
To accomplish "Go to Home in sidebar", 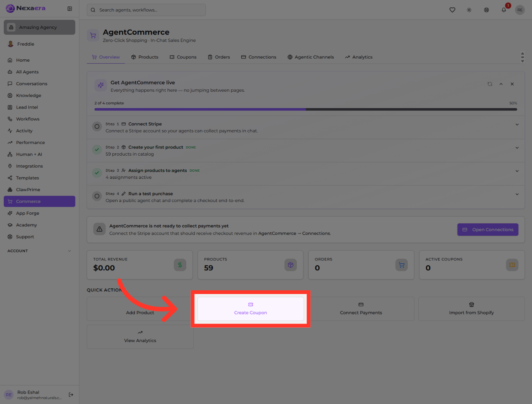I will coord(39,60).
